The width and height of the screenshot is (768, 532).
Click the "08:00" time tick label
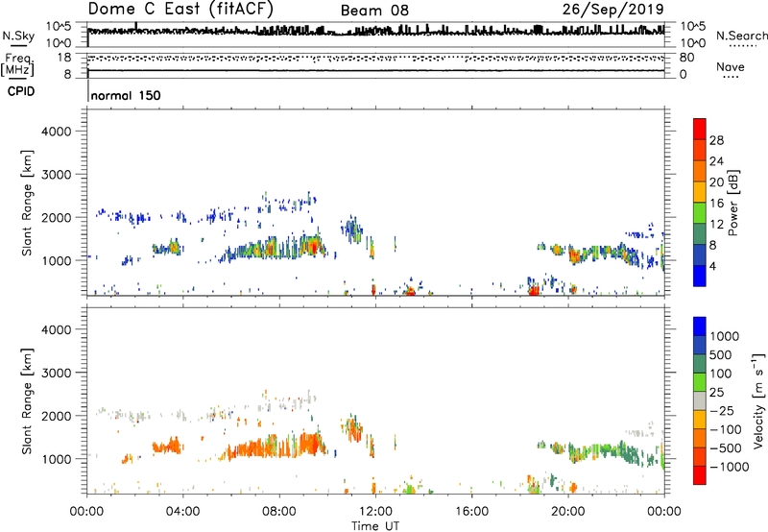coord(278,512)
